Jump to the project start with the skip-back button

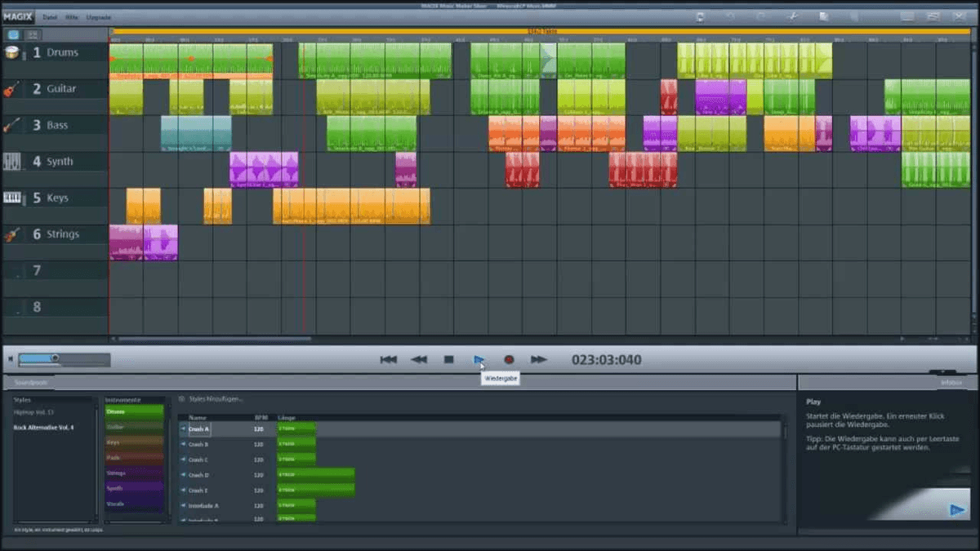[x=389, y=359]
